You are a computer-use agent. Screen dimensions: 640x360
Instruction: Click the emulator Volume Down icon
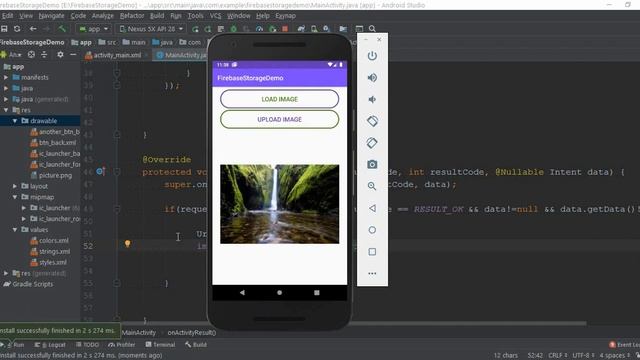(372, 99)
